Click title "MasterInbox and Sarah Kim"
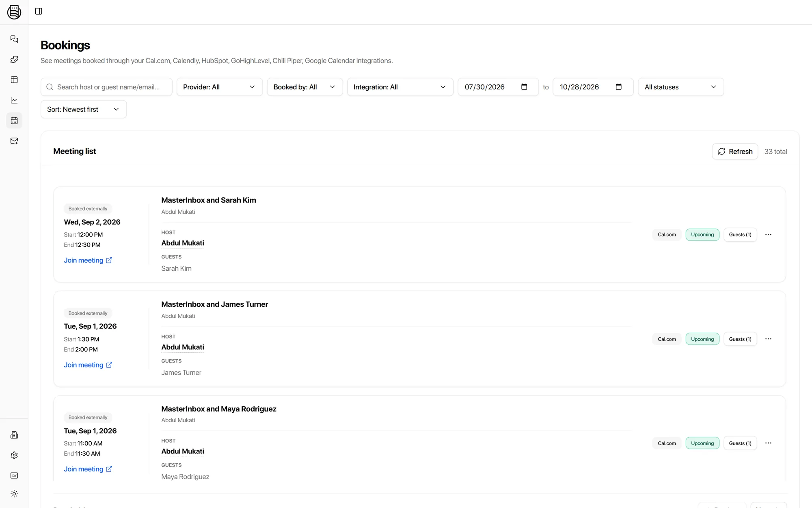Viewport: 812px width, 508px height. tap(209, 200)
